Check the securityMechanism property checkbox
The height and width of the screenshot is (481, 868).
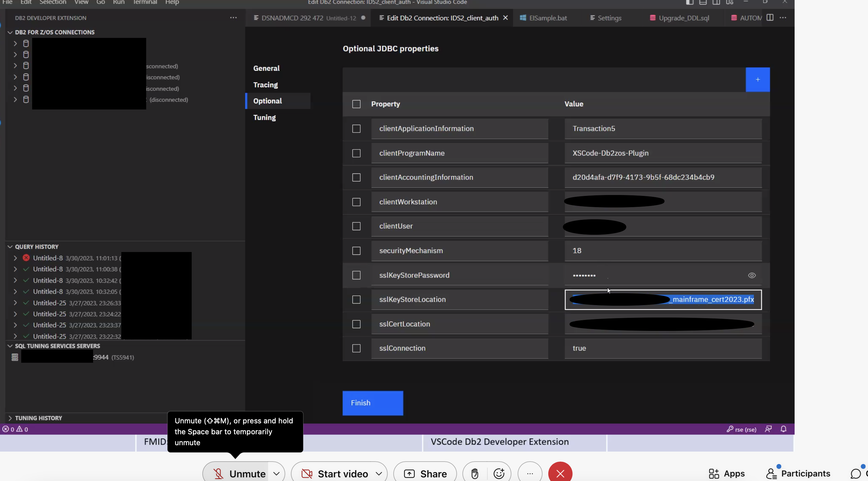[x=356, y=251]
